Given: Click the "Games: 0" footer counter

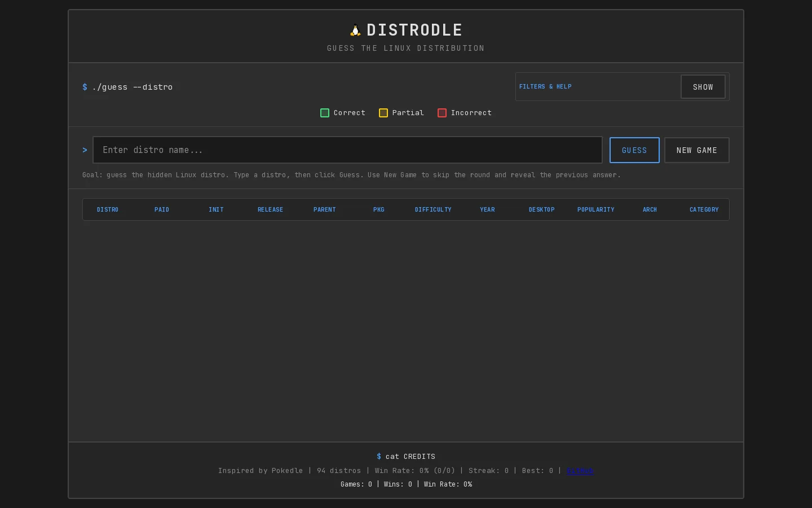Looking at the screenshot, I should (356, 484).
